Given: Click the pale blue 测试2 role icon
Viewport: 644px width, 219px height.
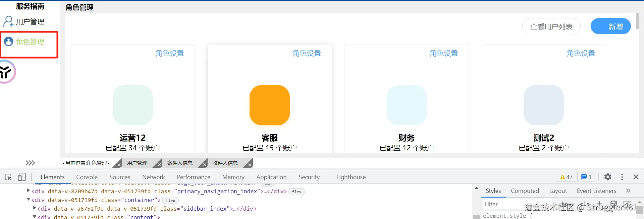Looking at the screenshot, I should 544,105.
